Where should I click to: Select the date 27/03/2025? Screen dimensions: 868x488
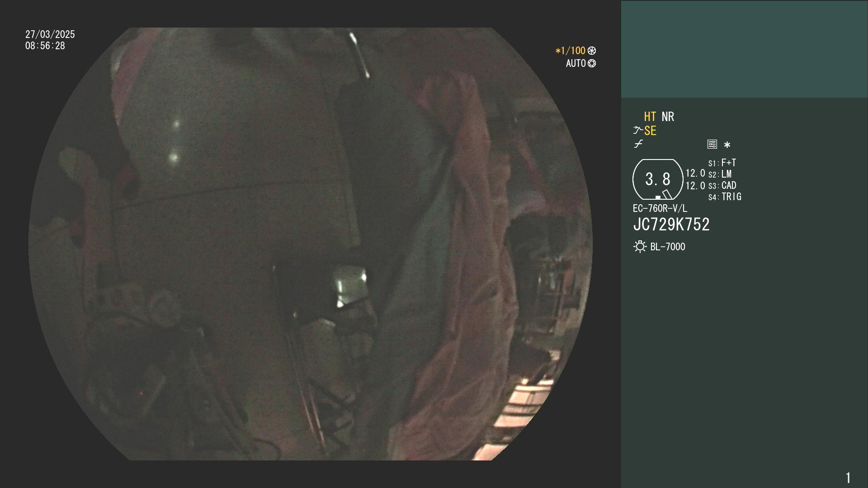coord(50,34)
